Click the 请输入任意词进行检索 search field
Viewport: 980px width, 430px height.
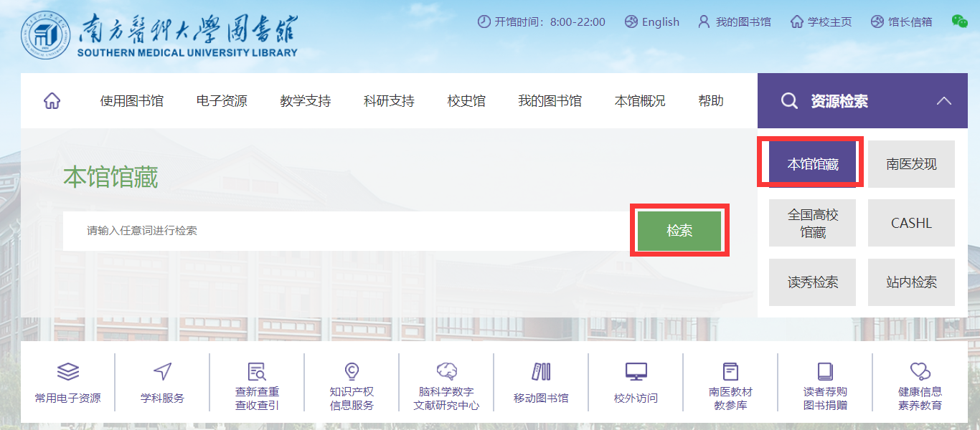click(350, 231)
